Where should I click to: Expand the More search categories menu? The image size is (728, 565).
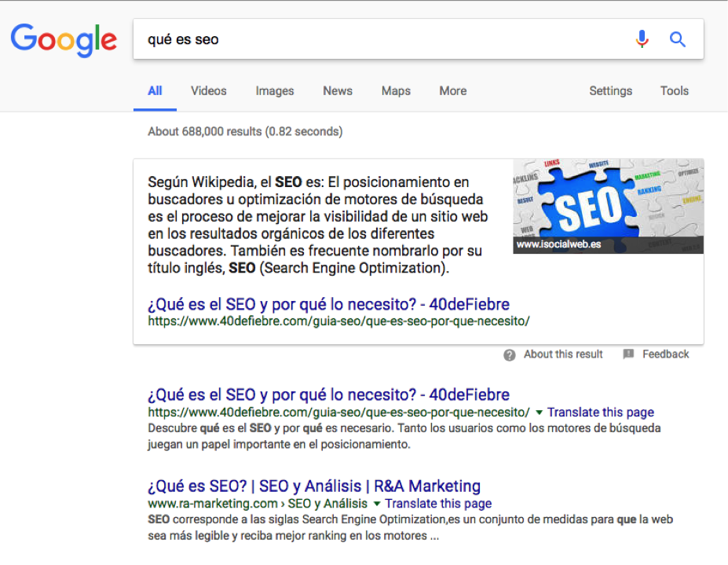452,91
